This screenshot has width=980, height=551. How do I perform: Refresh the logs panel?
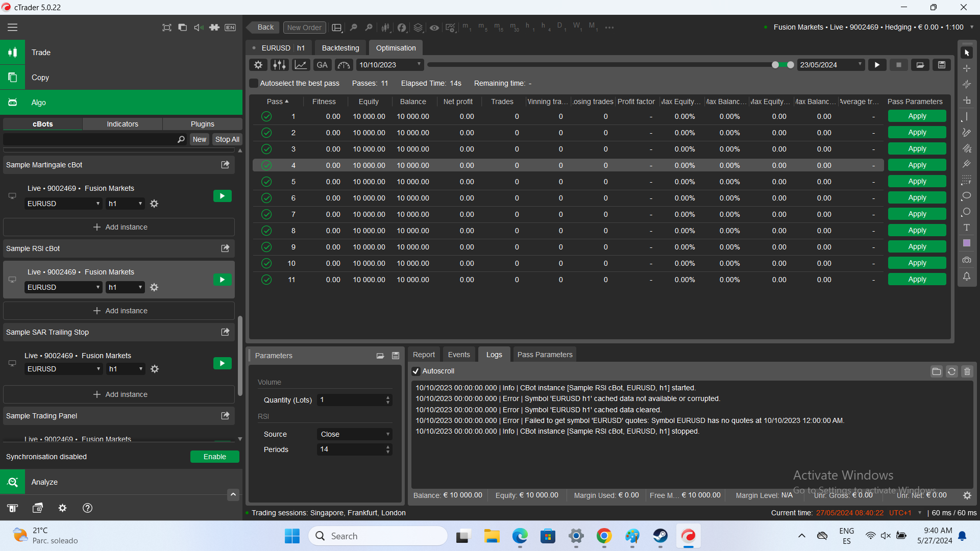tap(951, 371)
